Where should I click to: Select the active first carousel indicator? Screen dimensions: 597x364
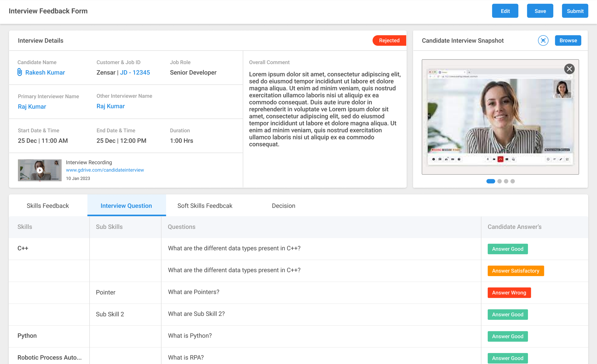491,181
